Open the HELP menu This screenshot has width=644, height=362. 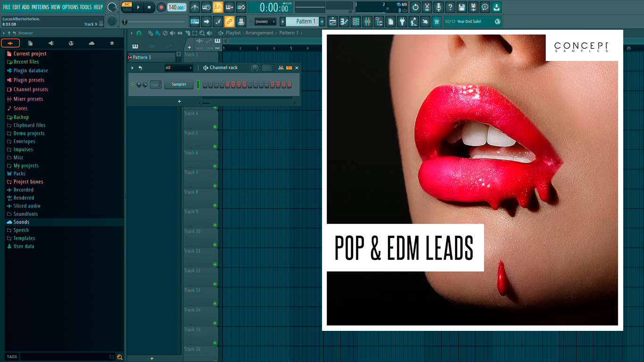98,7
